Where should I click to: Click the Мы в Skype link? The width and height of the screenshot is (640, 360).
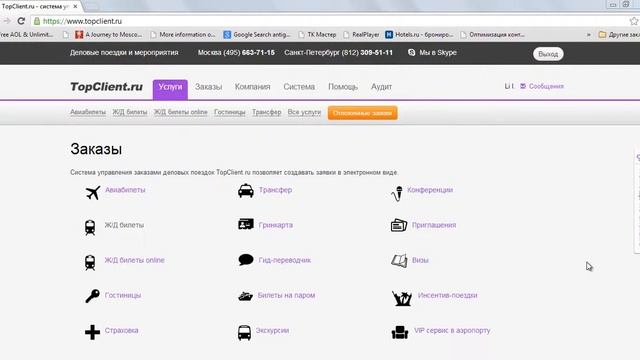point(438,52)
